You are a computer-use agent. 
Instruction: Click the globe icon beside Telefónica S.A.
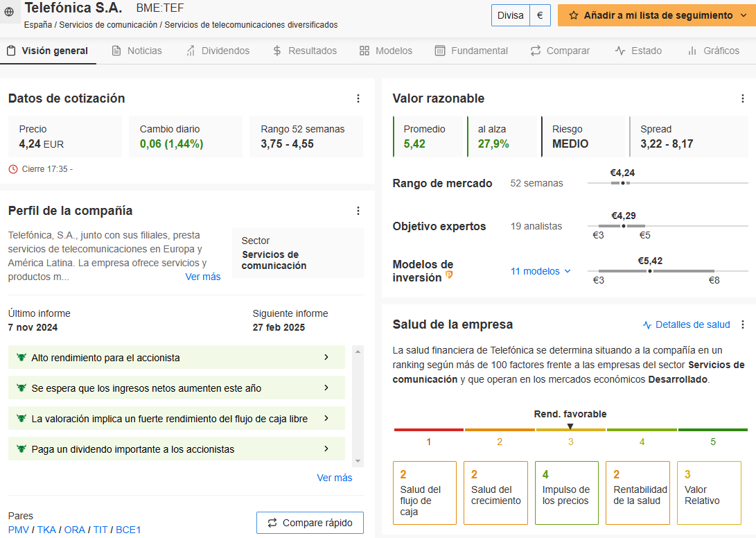[x=9, y=12]
